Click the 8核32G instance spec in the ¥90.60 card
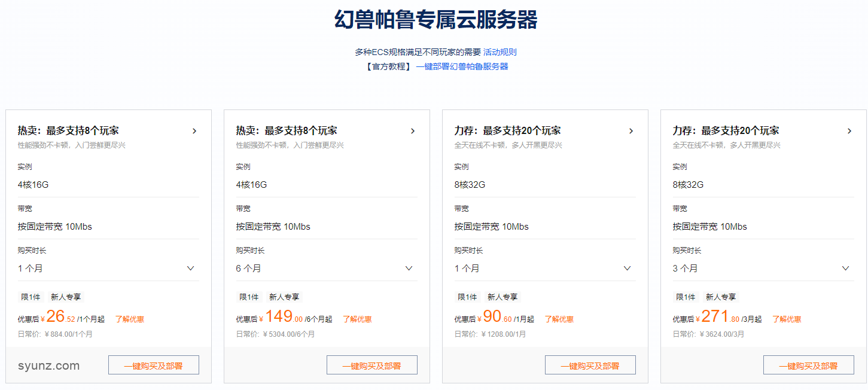Image resolution: width=868 pixels, height=390 pixels. coord(470,185)
